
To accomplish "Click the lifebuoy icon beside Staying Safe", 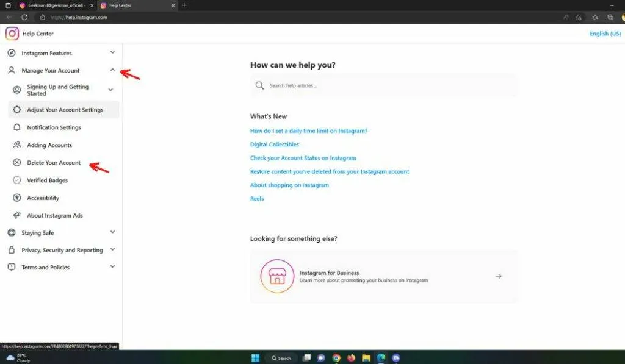I will tap(12, 232).
